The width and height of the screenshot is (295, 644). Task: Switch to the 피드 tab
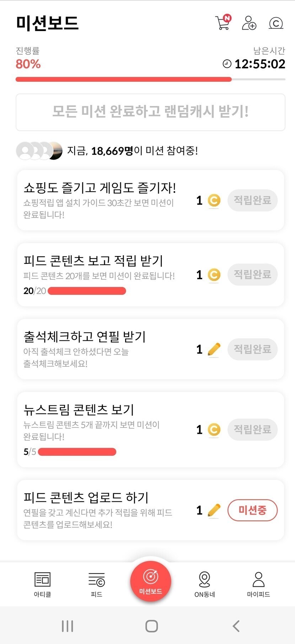point(96,584)
